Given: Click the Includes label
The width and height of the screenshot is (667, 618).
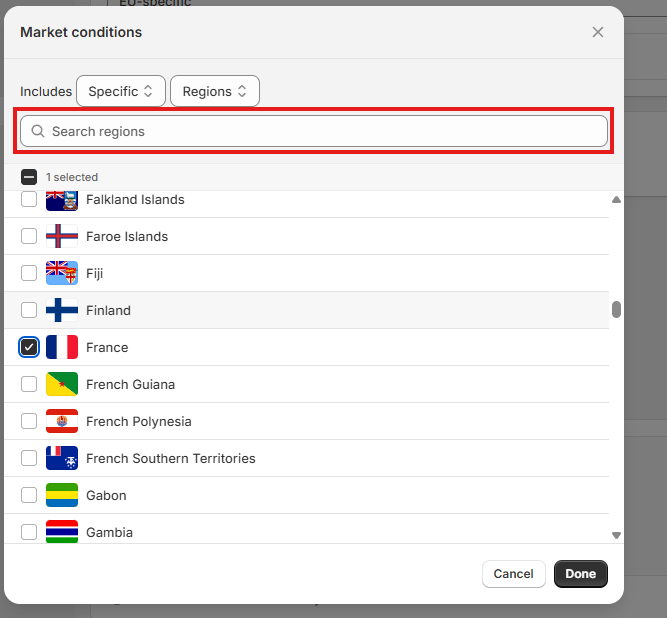Looking at the screenshot, I should [46, 91].
